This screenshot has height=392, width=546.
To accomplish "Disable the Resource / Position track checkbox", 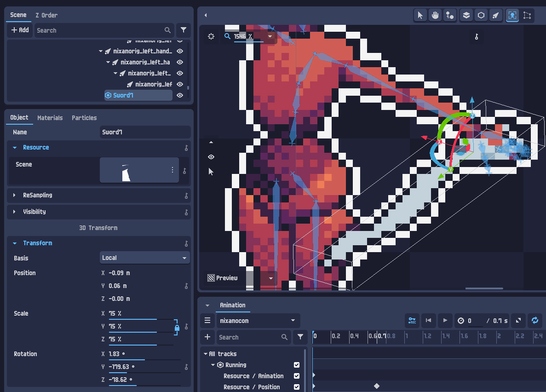I will [x=297, y=387].
